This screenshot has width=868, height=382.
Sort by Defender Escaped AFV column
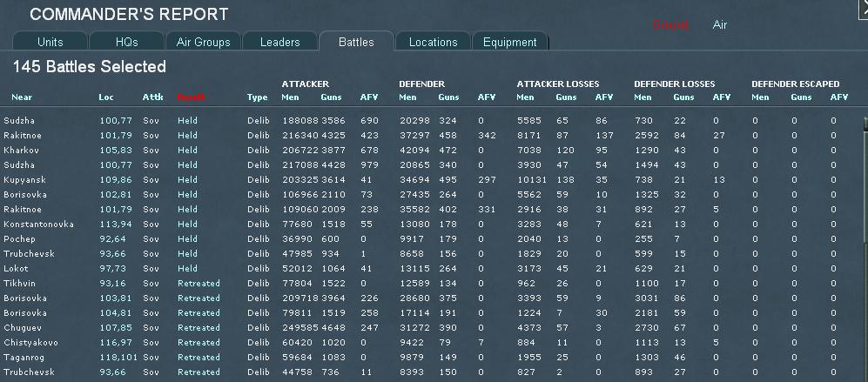pos(839,97)
